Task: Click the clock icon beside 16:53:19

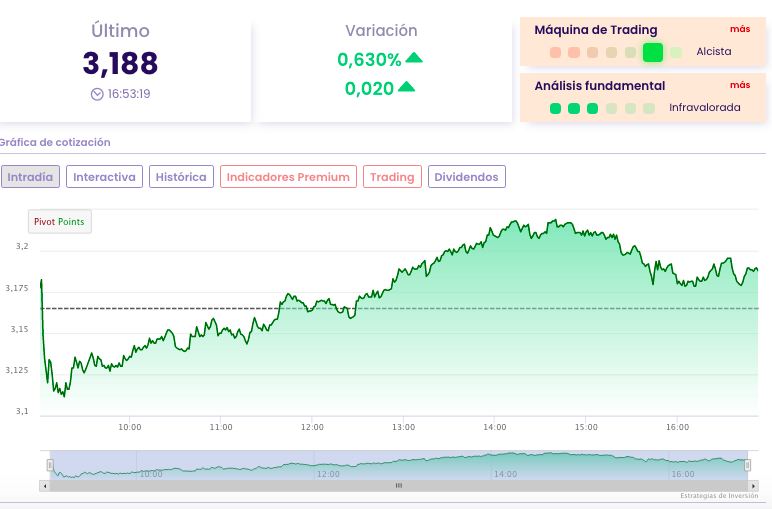Action: [97, 94]
